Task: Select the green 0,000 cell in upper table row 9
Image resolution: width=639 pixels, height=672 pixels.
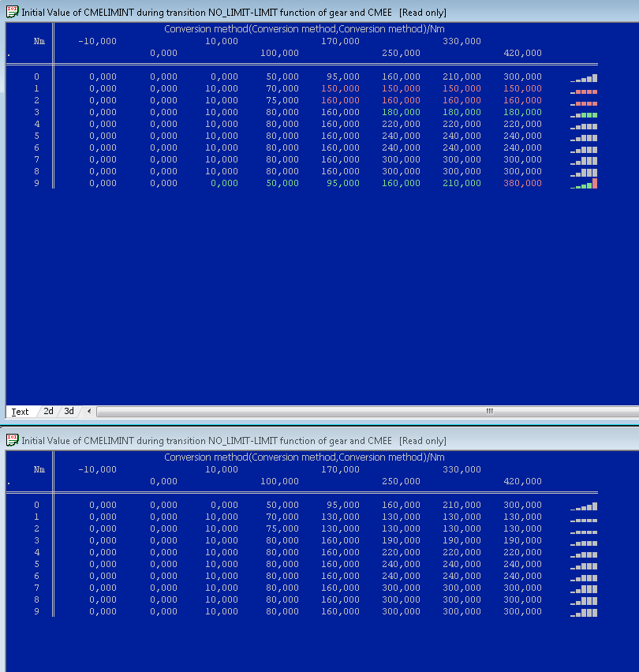Action: click(224, 183)
